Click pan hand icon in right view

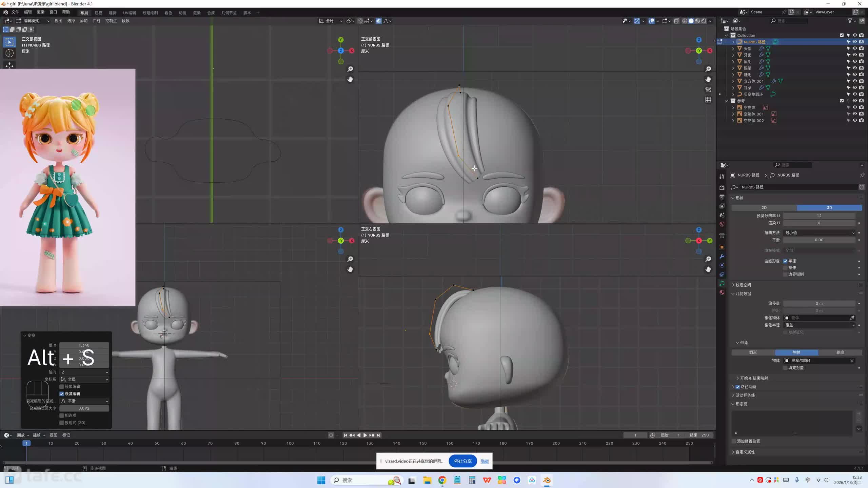[x=708, y=269]
